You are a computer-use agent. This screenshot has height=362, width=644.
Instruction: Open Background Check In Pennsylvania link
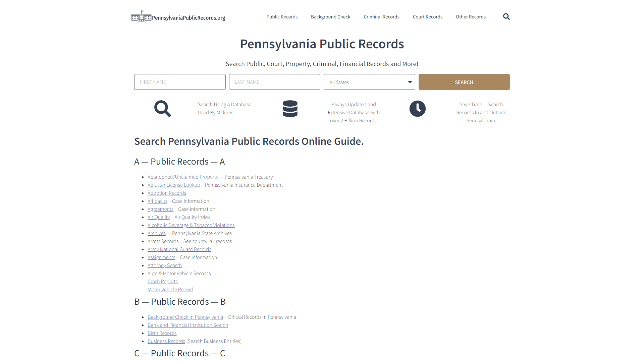(x=185, y=317)
